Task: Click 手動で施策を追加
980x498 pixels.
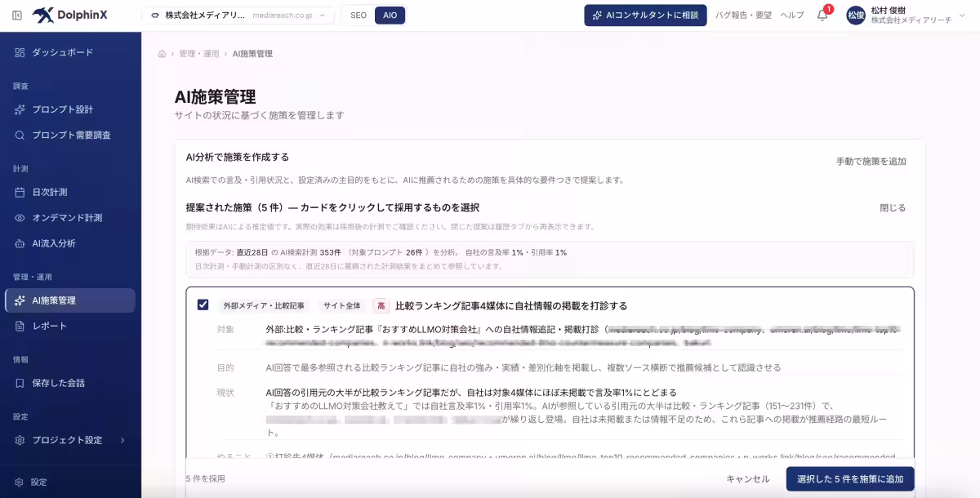Action: 871,161
